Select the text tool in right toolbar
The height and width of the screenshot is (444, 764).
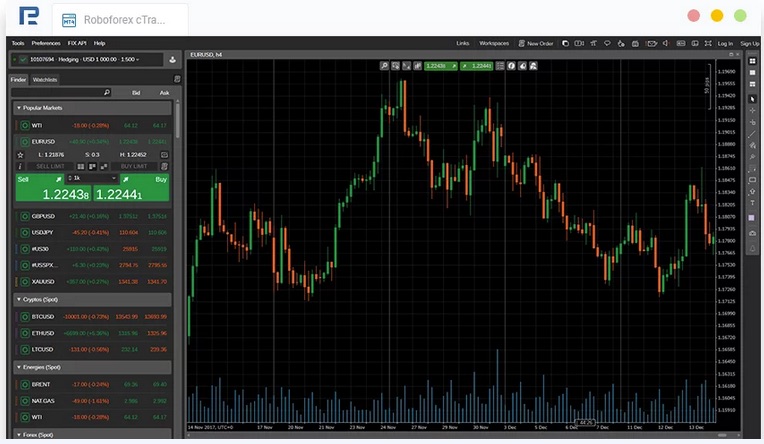tap(752, 203)
